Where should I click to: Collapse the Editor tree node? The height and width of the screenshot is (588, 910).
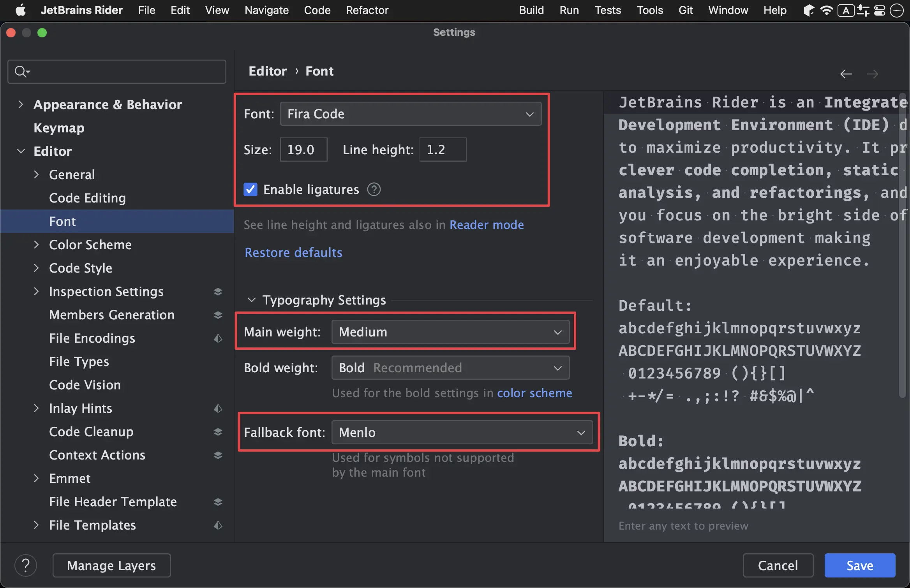pyautogui.click(x=21, y=151)
